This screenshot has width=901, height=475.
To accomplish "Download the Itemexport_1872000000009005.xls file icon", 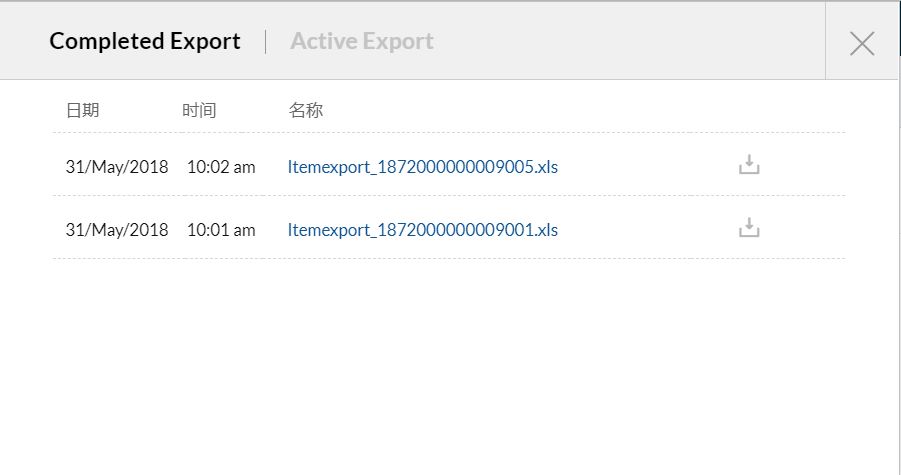I will click(x=749, y=165).
